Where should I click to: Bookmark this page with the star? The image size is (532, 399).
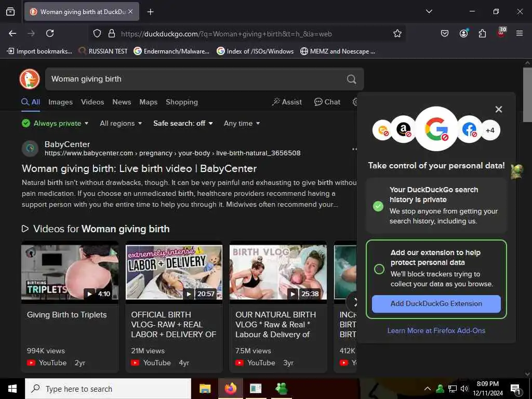pos(397,33)
